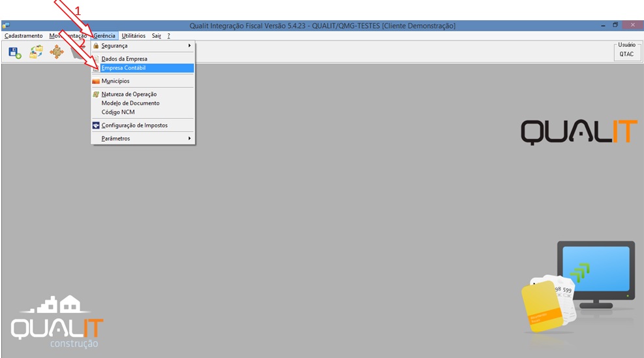
Task: Click the floppy disk with plus toolbar icon
Action: click(15, 53)
